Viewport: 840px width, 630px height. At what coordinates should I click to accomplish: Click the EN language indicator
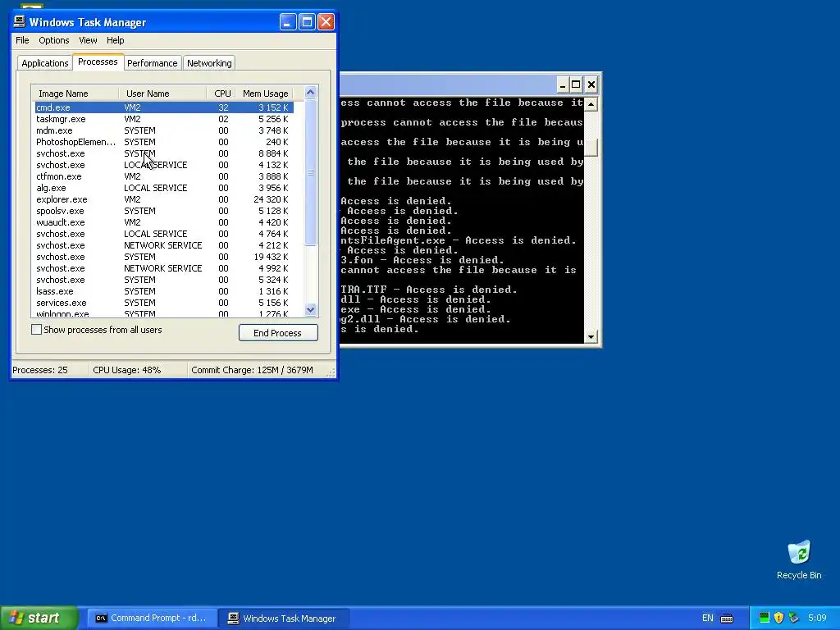(707, 618)
